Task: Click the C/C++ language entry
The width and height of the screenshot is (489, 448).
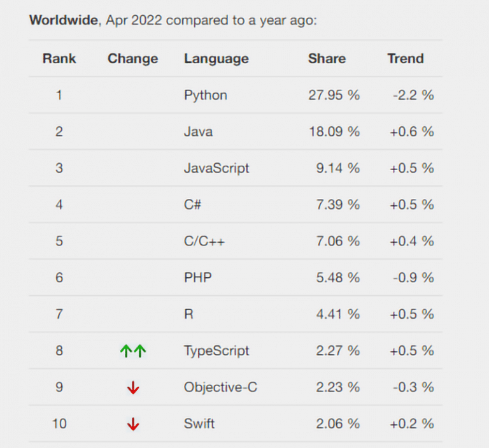Action: tap(204, 241)
